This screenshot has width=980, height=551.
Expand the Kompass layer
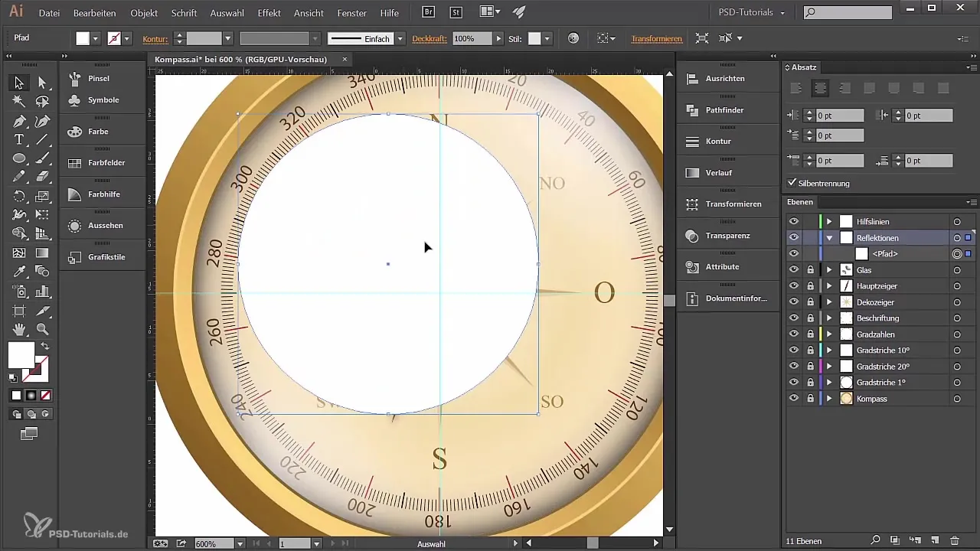pos(829,398)
